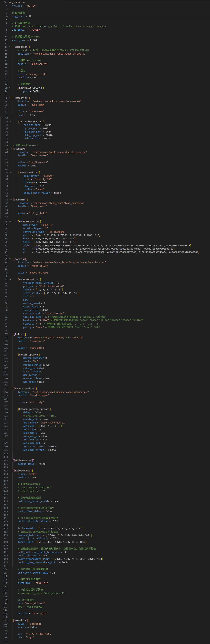
Task: Click line number 181 in the gutter
Action: (x=5, y=620)
